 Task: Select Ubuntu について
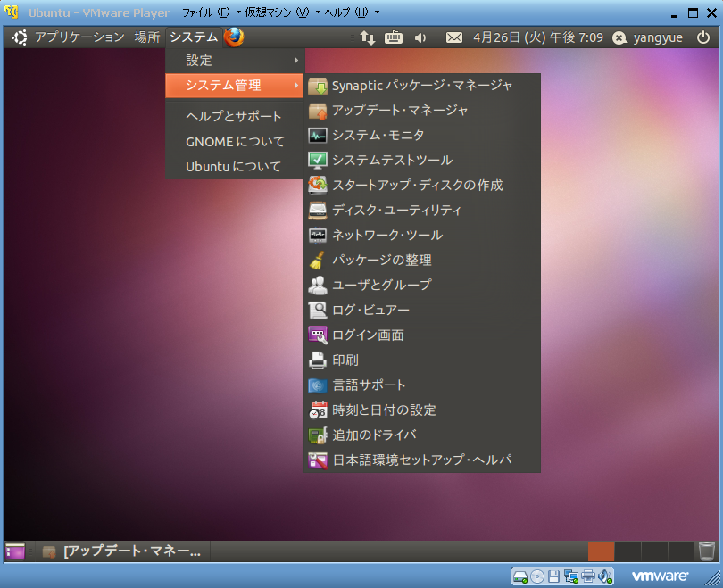235,167
